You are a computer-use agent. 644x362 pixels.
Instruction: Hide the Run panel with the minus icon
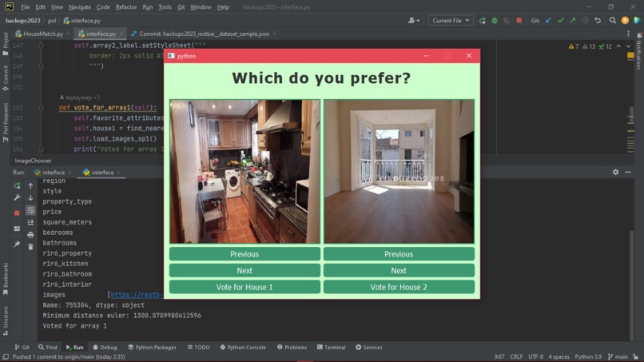pyautogui.click(x=627, y=172)
